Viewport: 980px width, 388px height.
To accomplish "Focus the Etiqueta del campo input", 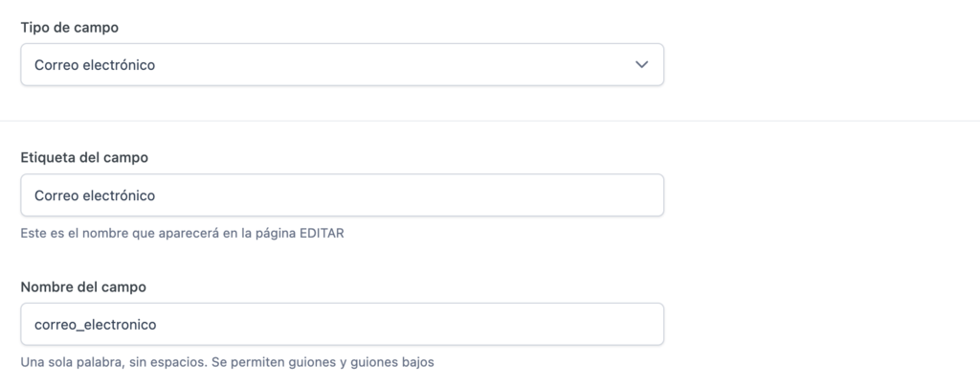I will pyautogui.click(x=342, y=195).
